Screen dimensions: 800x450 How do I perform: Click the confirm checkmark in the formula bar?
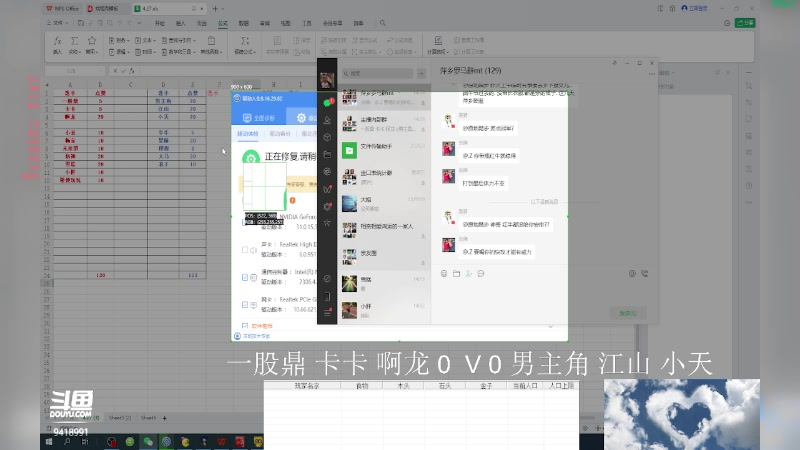click(x=123, y=71)
